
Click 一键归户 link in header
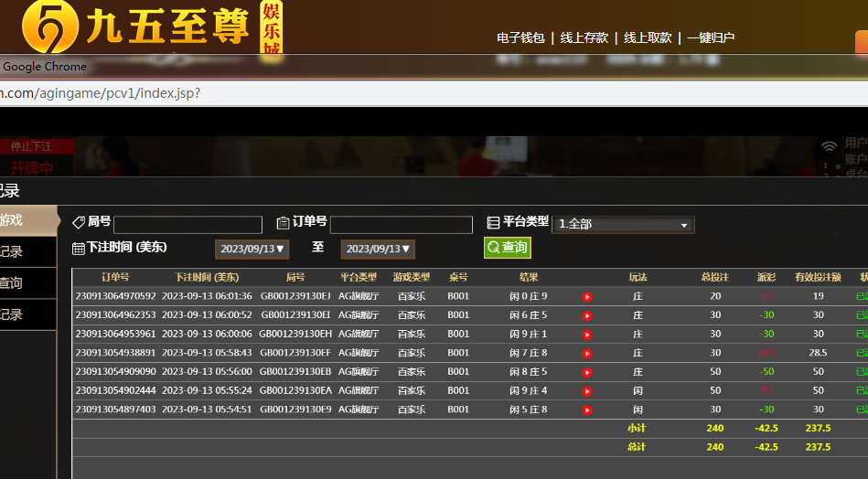(x=711, y=37)
